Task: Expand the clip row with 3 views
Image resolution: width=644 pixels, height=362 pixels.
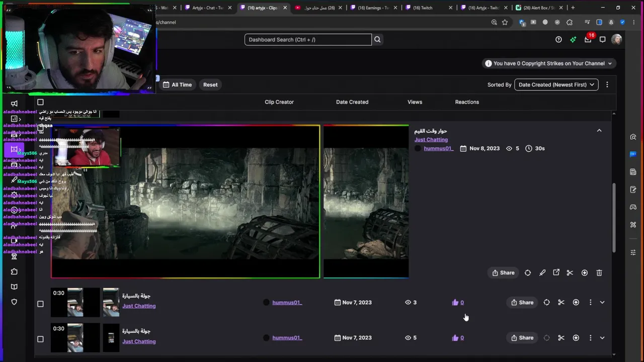Action: [x=602, y=302]
